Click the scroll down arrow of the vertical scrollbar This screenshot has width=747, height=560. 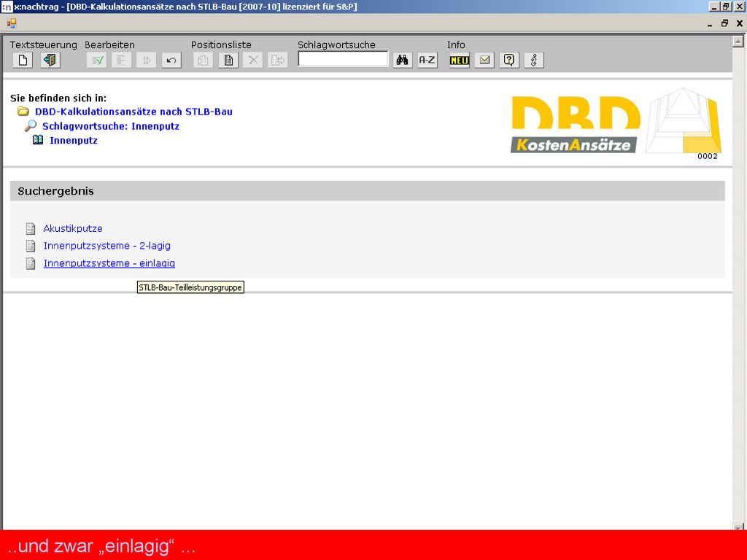tap(738, 526)
